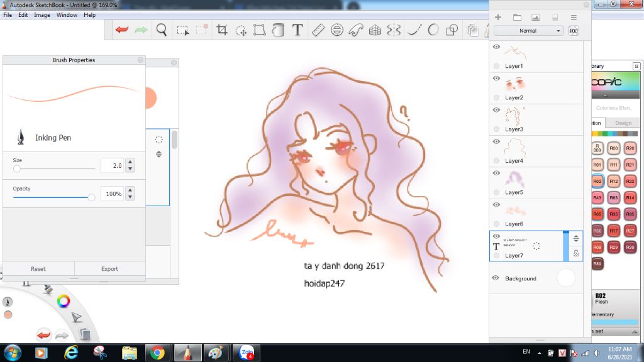
Task: Select the Quick Transform tool
Action: coord(241,30)
